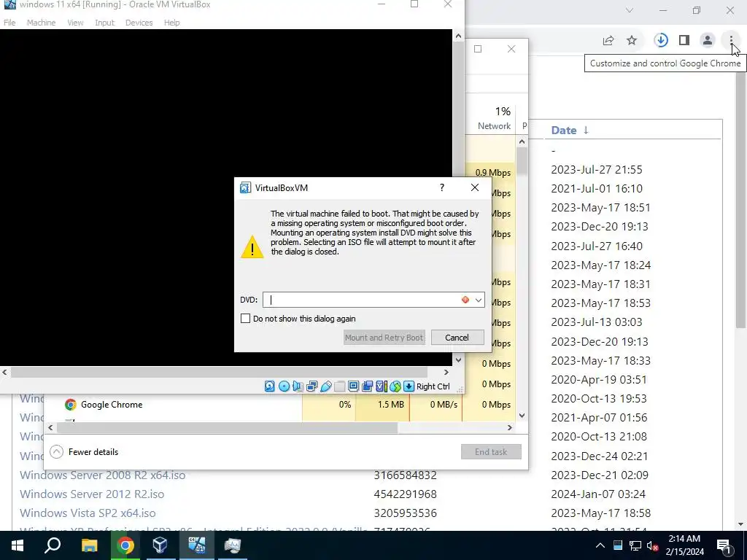Click the network tray icon
This screenshot has width=747, height=560.
pyautogui.click(x=635, y=545)
